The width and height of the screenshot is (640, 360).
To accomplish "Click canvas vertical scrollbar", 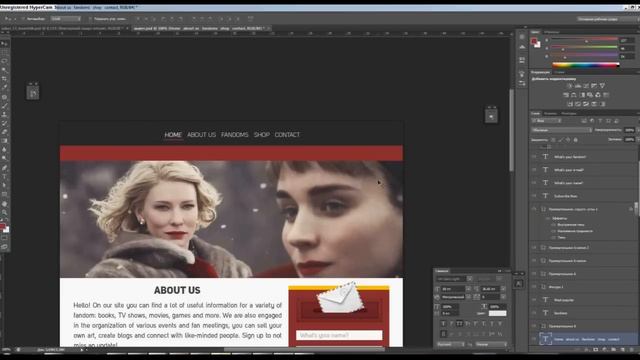I will pyautogui.click(x=511, y=131).
